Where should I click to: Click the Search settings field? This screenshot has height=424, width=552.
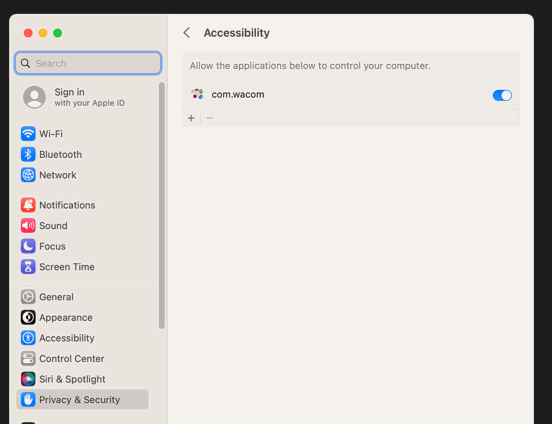tap(88, 63)
